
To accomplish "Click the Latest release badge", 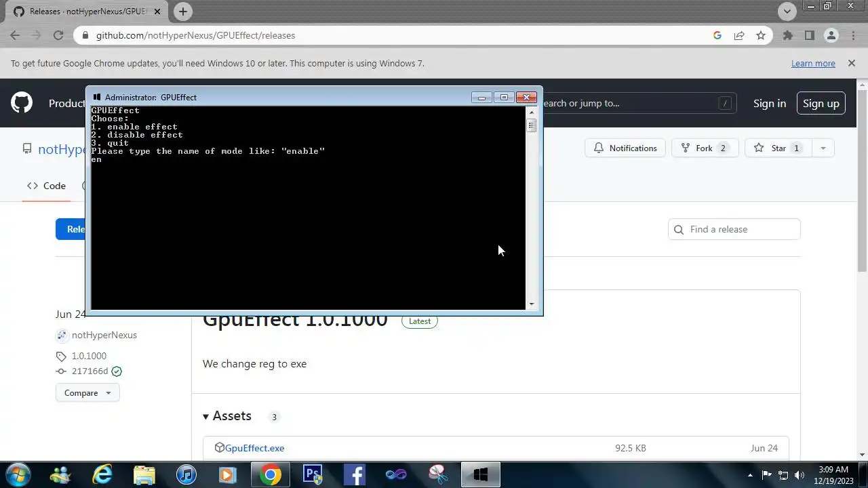I will (420, 321).
